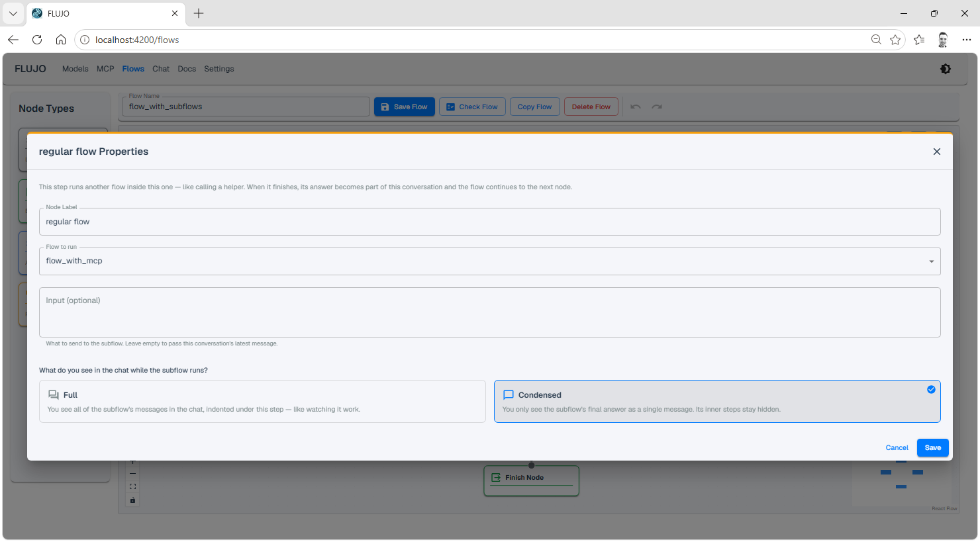Open the MCP menu item
980x542 pixels.
(105, 69)
